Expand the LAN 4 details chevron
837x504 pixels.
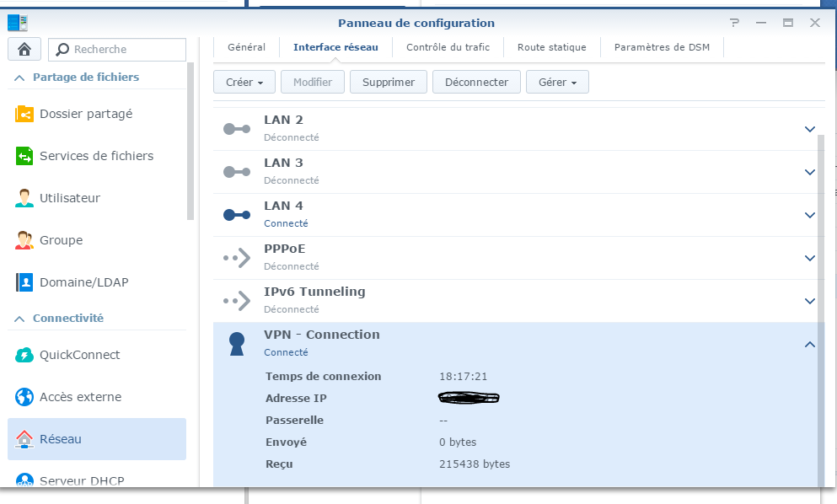point(810,215)
